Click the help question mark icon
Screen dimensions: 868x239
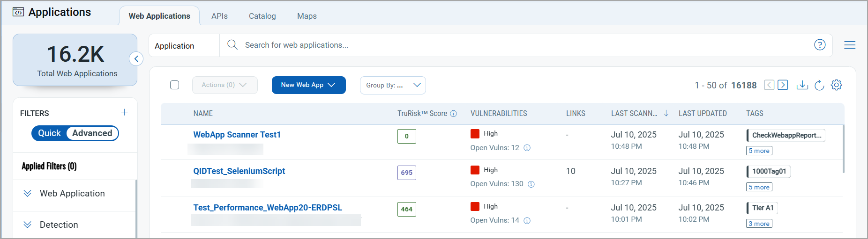819,45
